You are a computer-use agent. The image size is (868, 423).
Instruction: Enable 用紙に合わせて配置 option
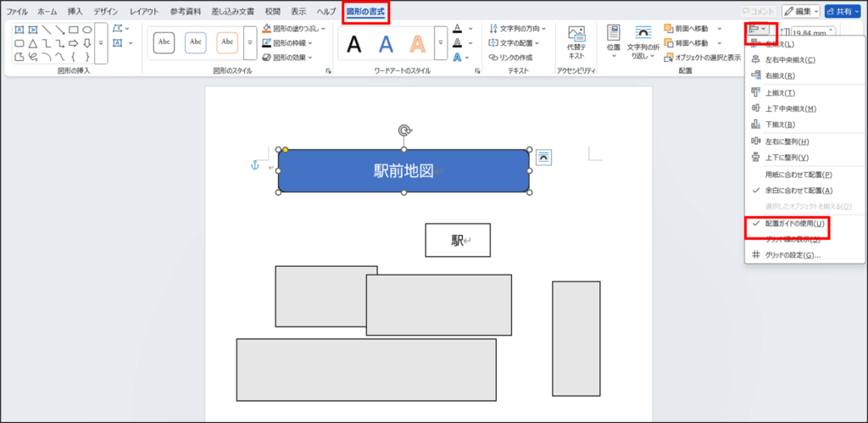point(798,174)
